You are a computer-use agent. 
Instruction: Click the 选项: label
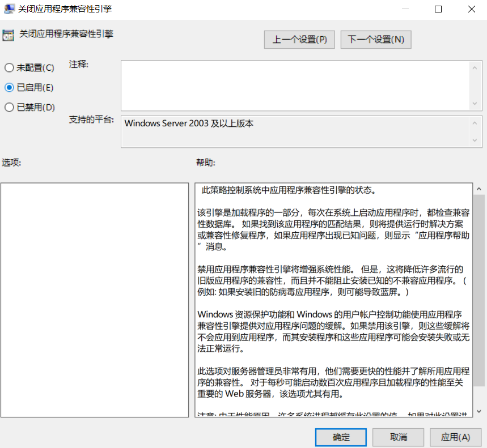coord(11,162)
